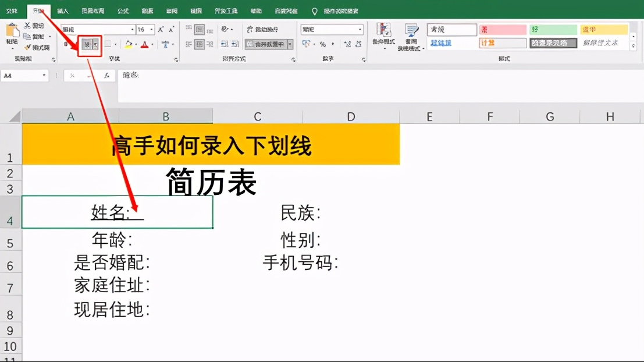644x362 pixels.
Task: Click the Format Painter icon
Action: (x=28, y=47)
